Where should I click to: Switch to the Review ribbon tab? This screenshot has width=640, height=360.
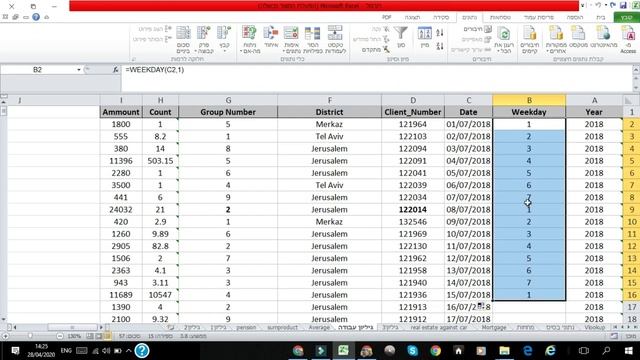click(441, 17)
